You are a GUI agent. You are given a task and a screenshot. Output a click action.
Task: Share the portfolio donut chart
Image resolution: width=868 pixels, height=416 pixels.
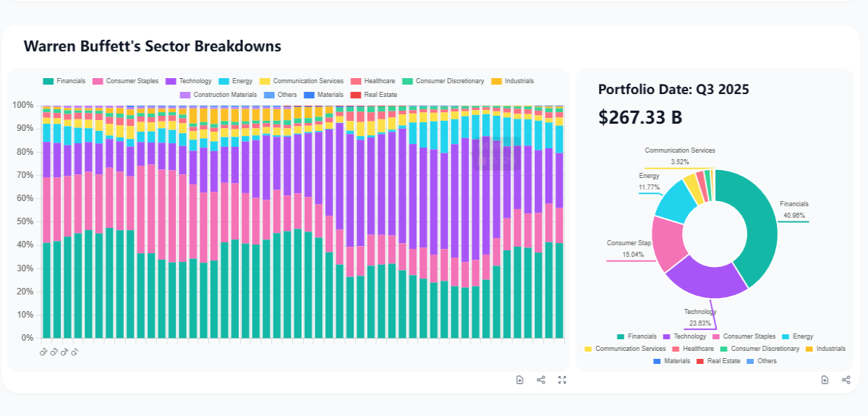coord(846,380)
